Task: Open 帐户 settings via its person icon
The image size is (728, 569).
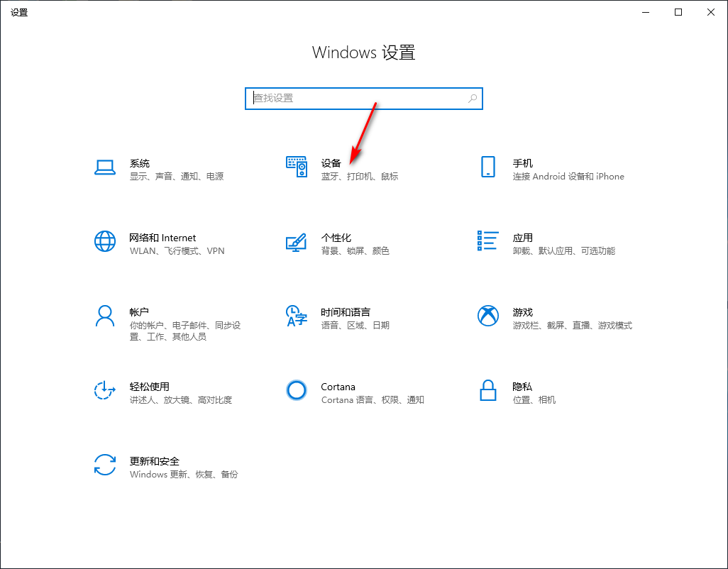Action: click(105, 316)
